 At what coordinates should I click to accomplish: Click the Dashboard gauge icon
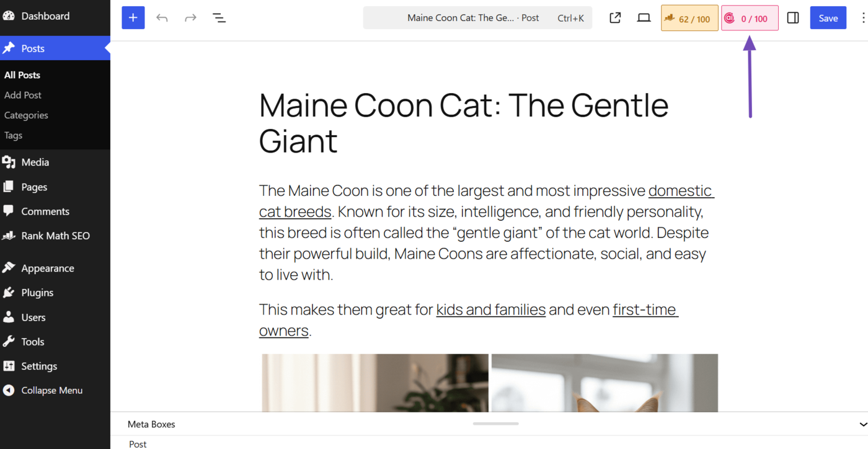coord(8,16)
